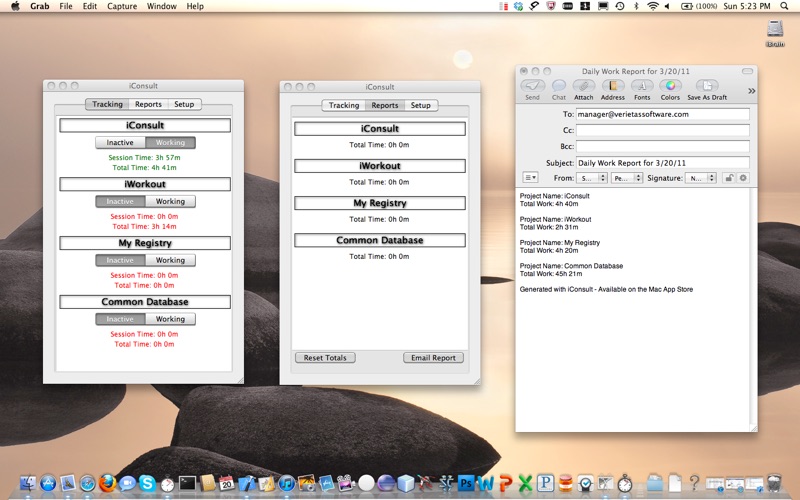Open the Capture menu

(122, 6)
